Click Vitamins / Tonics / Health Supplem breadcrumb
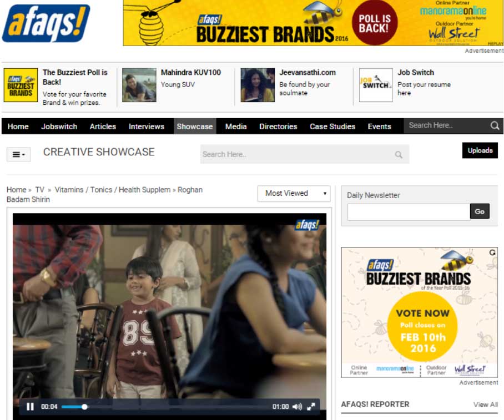Screen dimensions: 504x420 [113, 190]
